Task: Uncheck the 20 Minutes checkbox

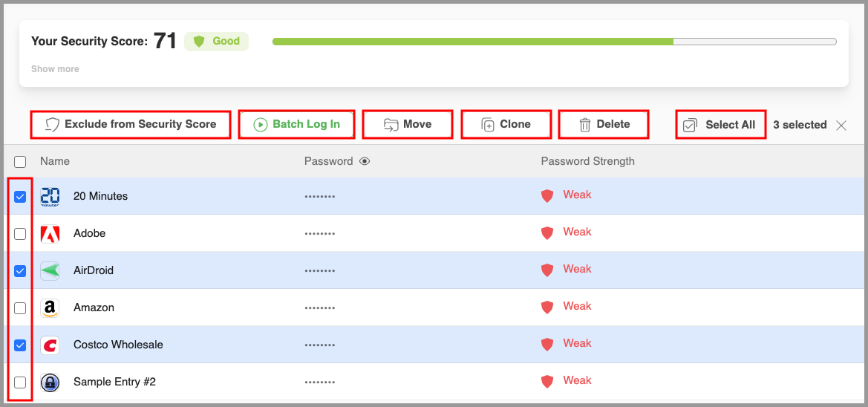Action: (x=20, y=197)
